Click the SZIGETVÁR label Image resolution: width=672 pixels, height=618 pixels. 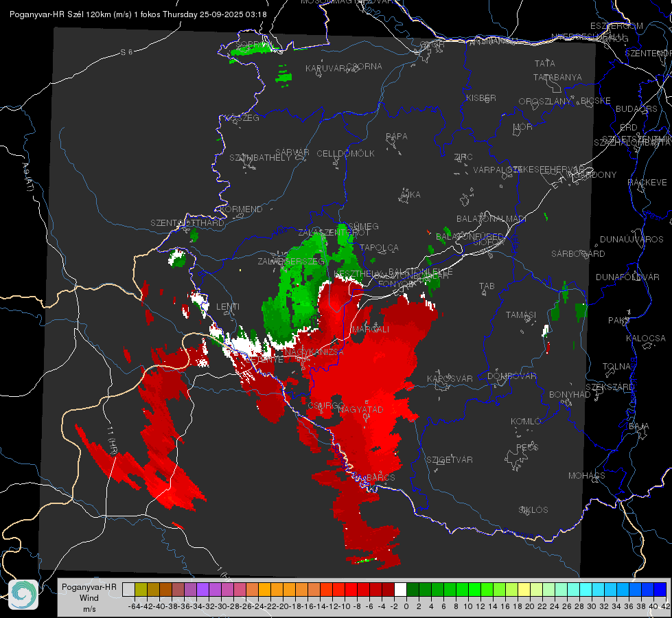pos(449,459)
